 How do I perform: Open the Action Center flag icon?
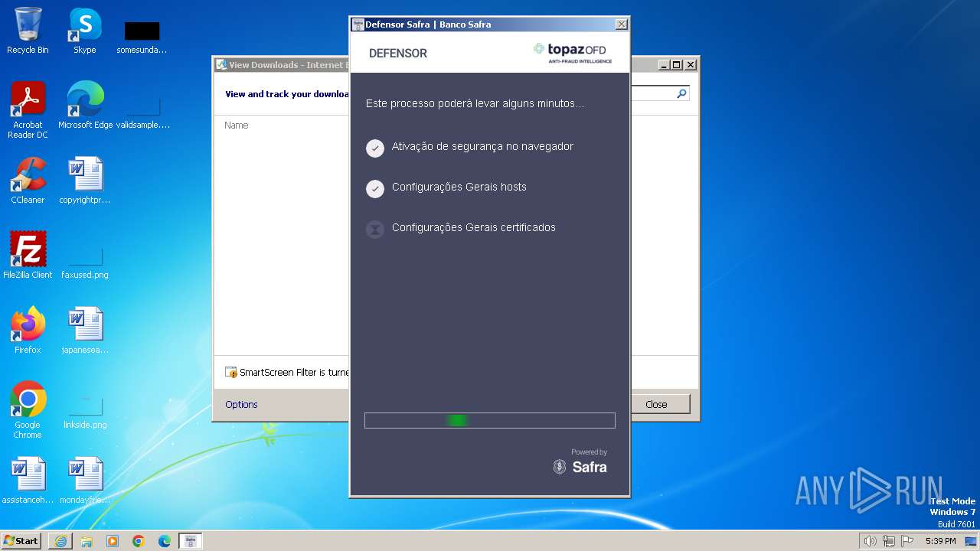tap(907, 541)
